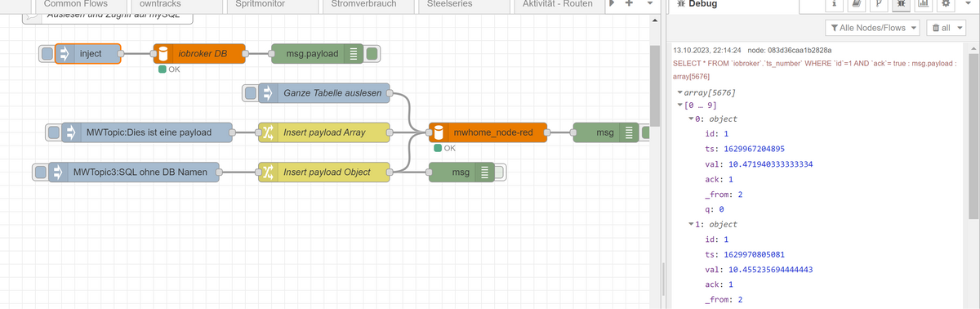
Task: Collapse the [0 … 9] range expander
Action: click(680, 106)
